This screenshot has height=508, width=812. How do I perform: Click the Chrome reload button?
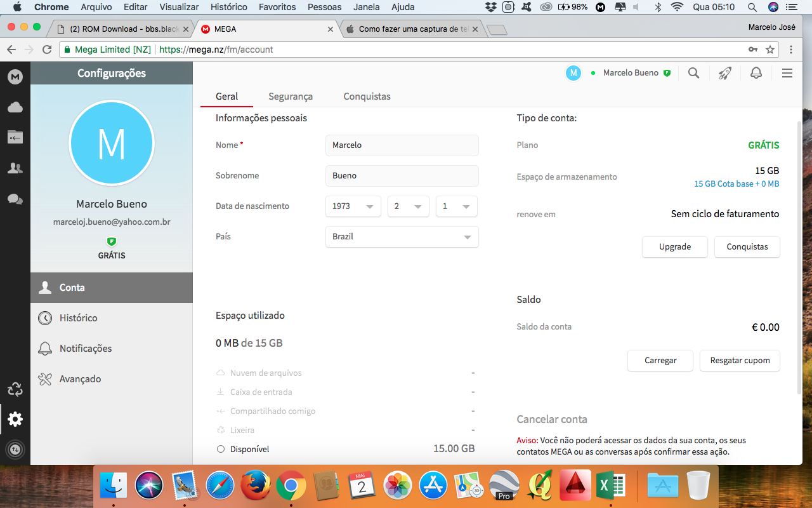tap(47, 50)
